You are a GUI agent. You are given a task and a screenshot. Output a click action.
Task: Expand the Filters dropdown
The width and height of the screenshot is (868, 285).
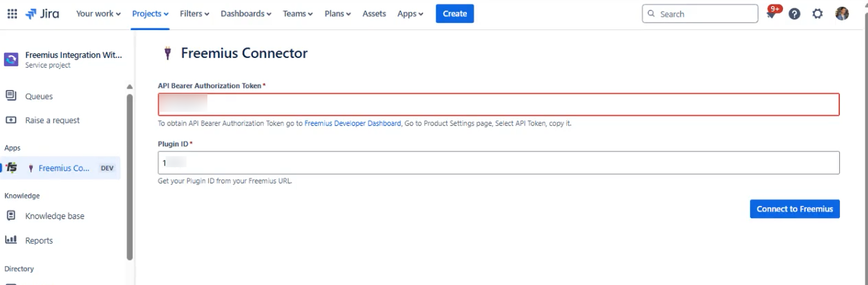[x=194, y=14]
